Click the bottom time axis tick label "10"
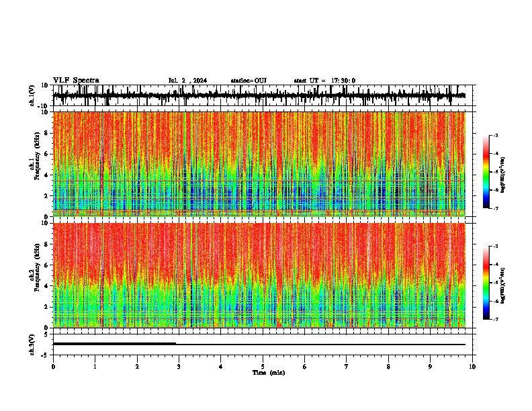 click(472, 367)
